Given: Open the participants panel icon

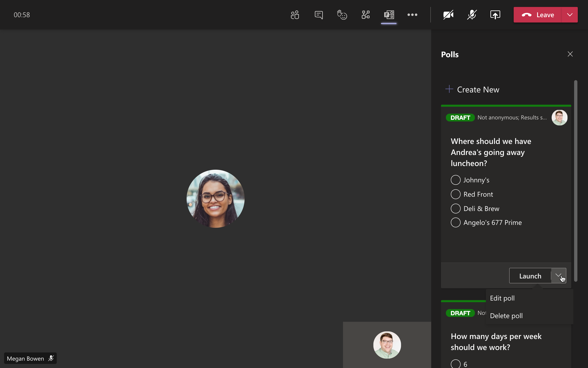Looking at the screenshot, I should click(x=295, y=15).
